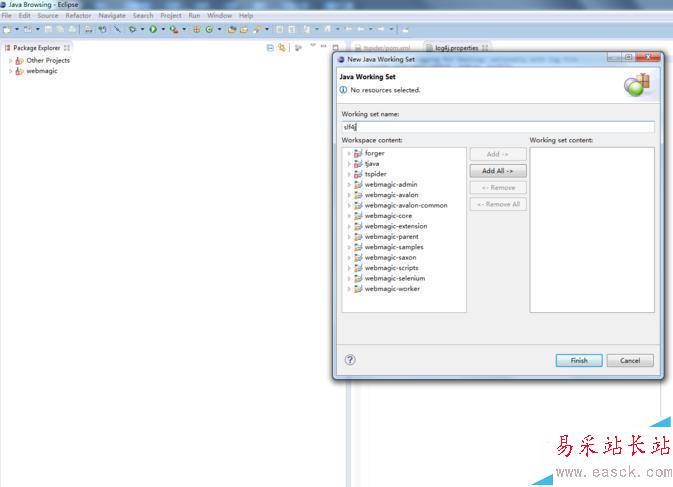Click the New file toolbar icon

pyautogui.click(x=7, y=29)
